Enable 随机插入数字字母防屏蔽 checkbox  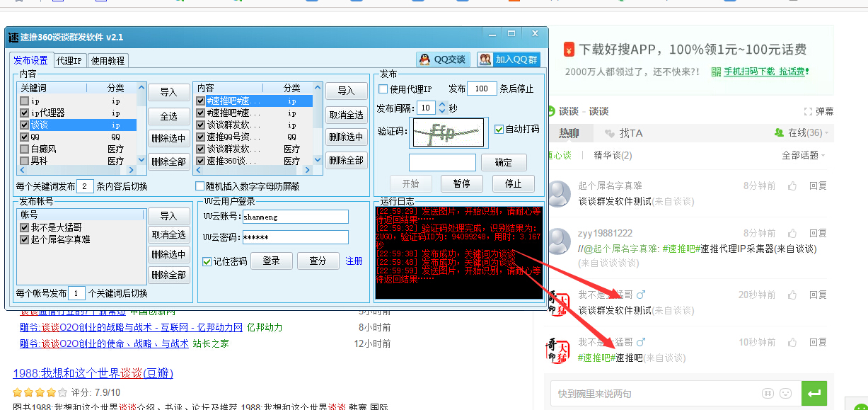199,186
